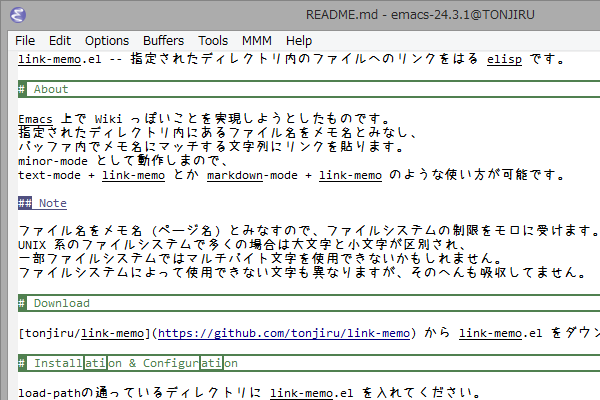Open the https://github.com/tonjiru/link-memo URL
Screen dimensions: 600x400
coord(284,333)
